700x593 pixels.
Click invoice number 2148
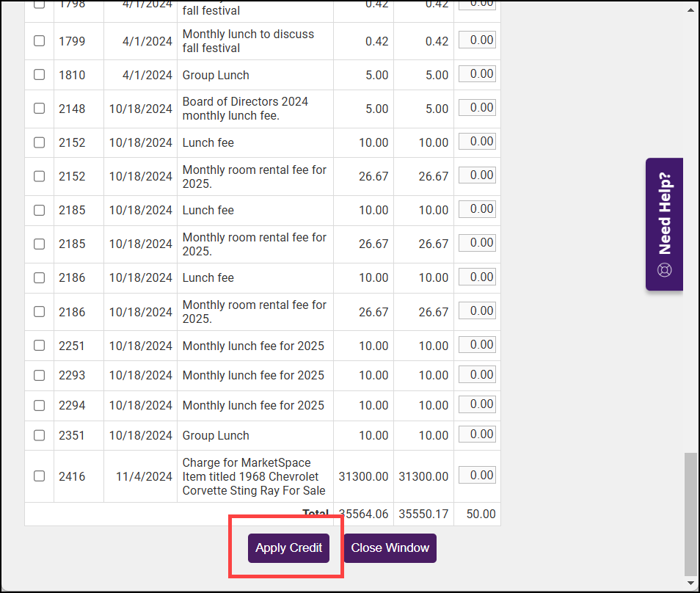click(x=72, y=109)
